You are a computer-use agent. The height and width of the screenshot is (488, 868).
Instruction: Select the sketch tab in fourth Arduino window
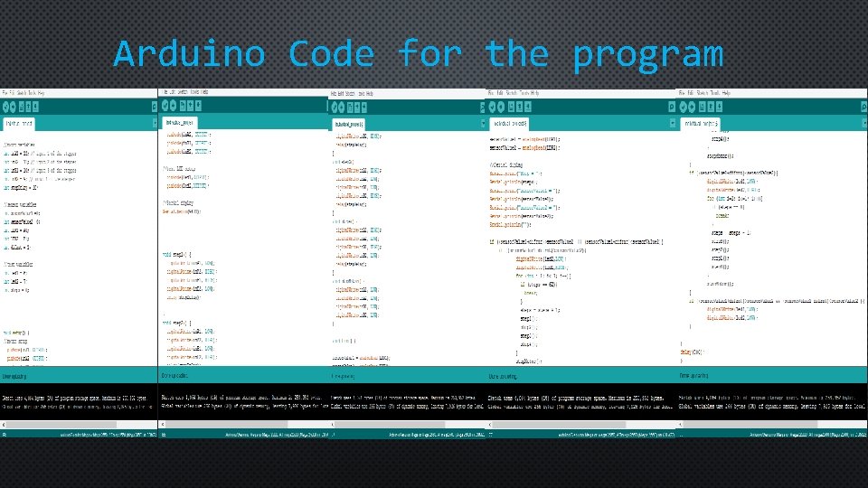509,124
